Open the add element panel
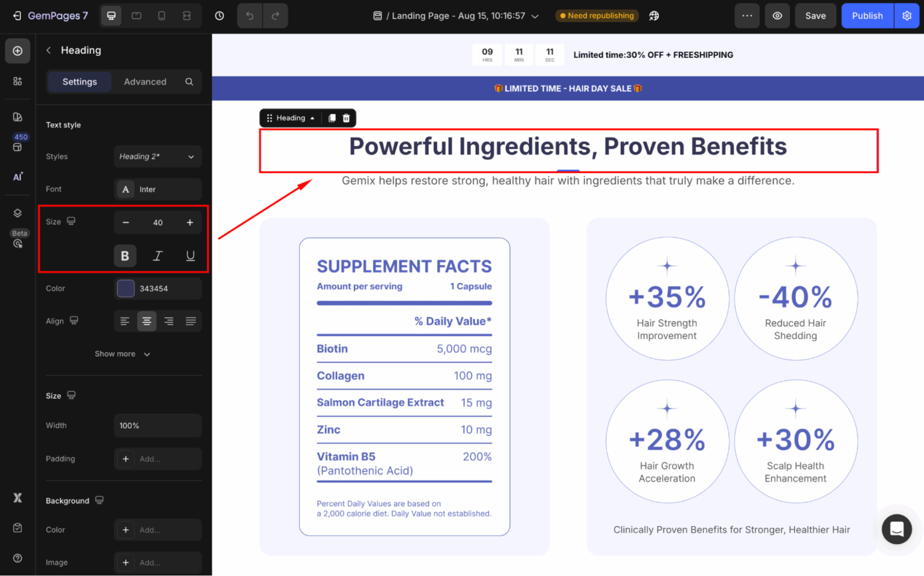Screen dimensions: 924x576 coord(17,51)
